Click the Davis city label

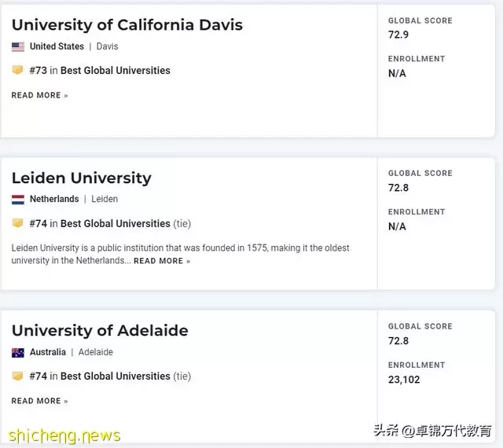pos(107,46)
